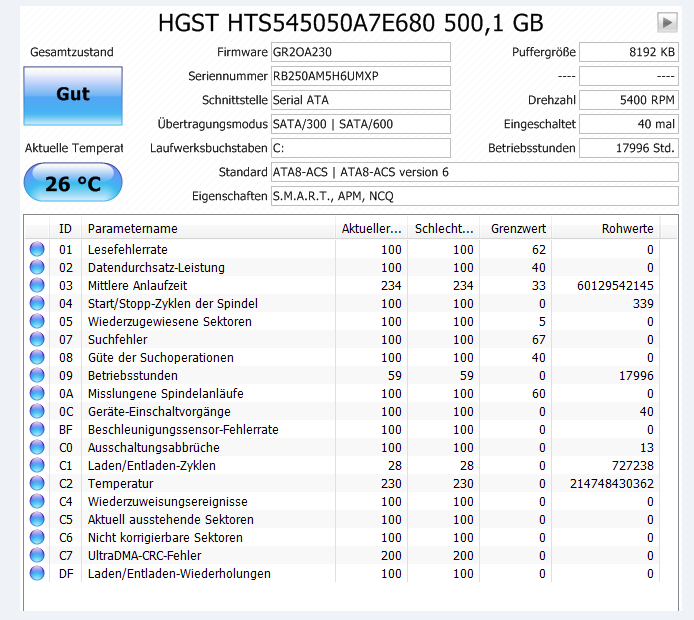
Task: Click the 26 °C temperature button
Action: point(73,182)
